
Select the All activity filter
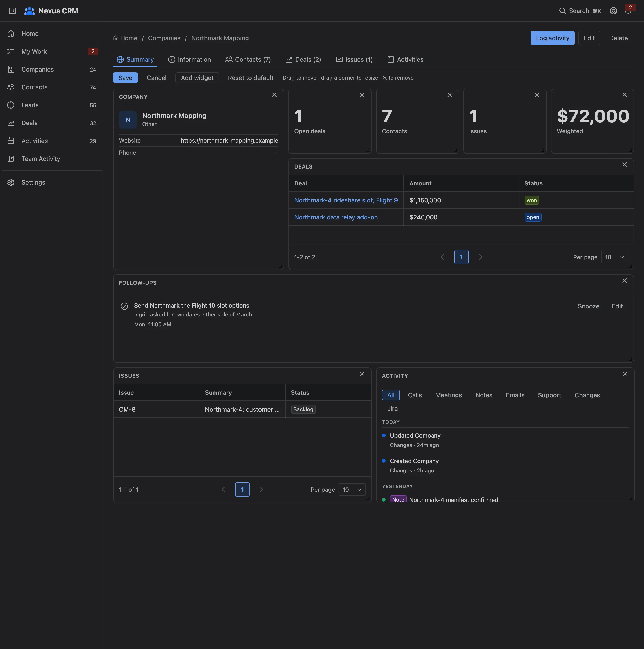(391, 395)
